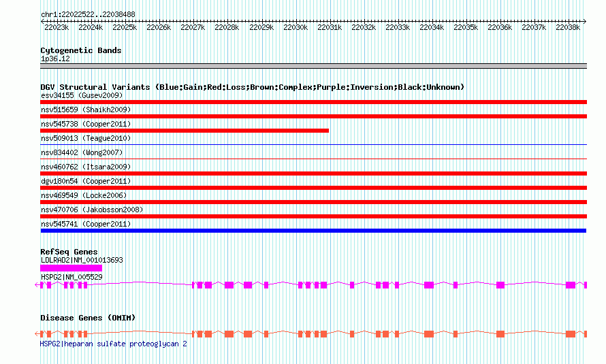Image resolution: width=606 pixels, height=364 pixels.
Task: Click the 22029k ruler tick label
Action: (x=261, y=27)
